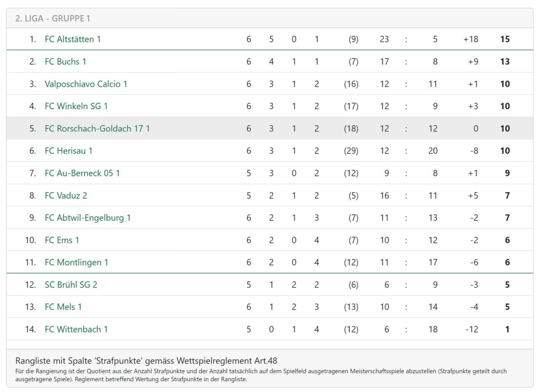Click the FC Ems 1 team name
The image size is (539, 392).
point(62,240)
